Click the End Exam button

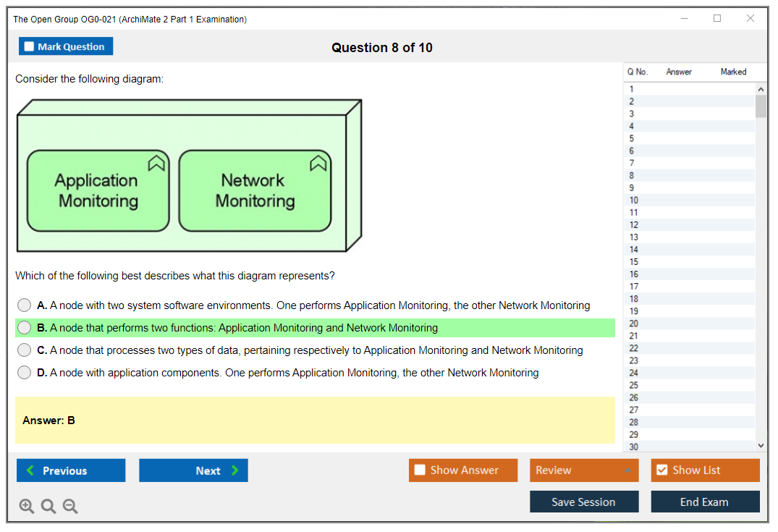[705, 502]
